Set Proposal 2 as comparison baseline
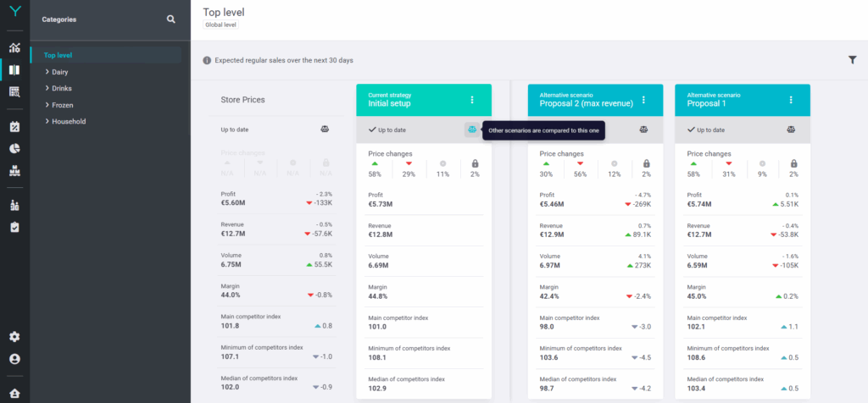Image resolution: width=868 pixels, height=403 pixels. pos(643,130)
